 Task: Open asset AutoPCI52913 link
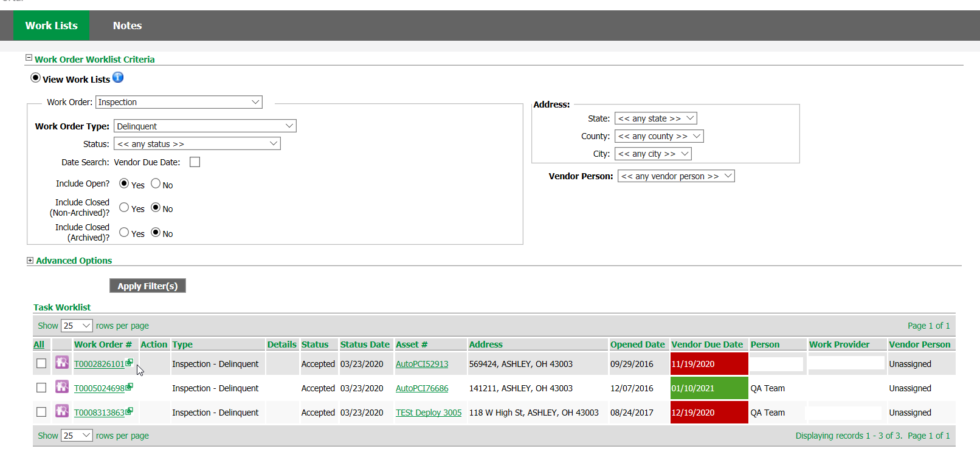click(422, 364)
